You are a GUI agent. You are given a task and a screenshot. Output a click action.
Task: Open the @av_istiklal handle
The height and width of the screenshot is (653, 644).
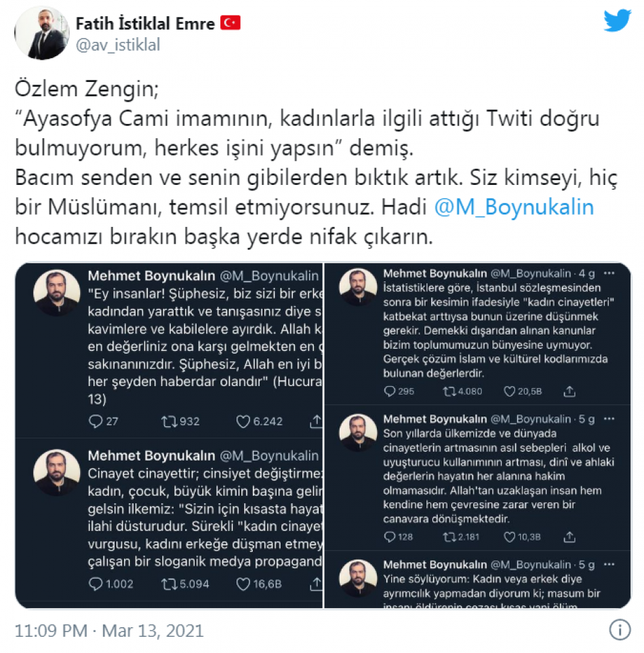(118, 45)
